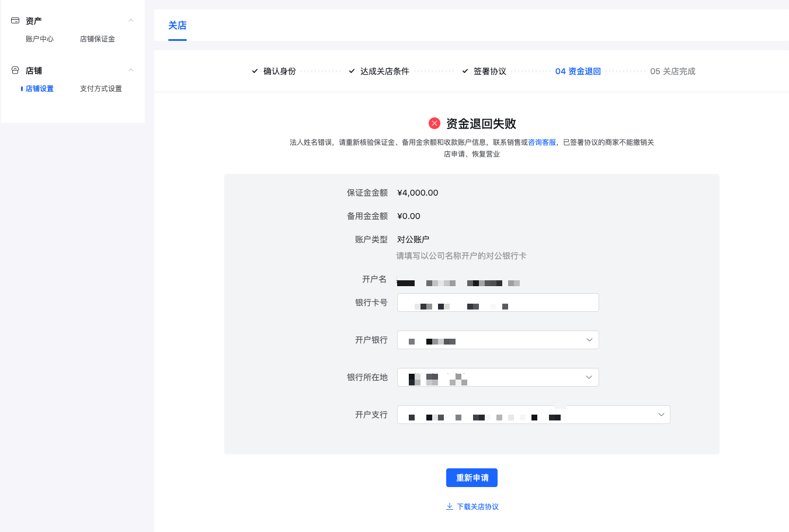The width and height of the screenshot is (789, 532).
Task: Click the checkmark icon of 达成关店条件 step
Action: coord(351,71)
